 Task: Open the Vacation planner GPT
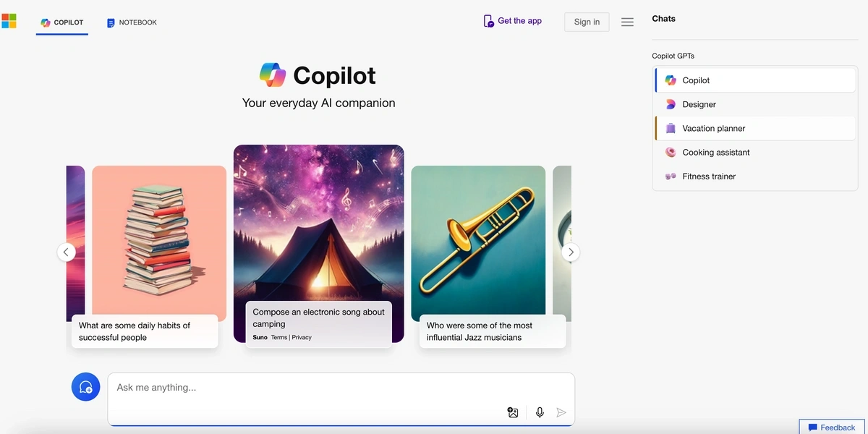[x=755, y=128]
